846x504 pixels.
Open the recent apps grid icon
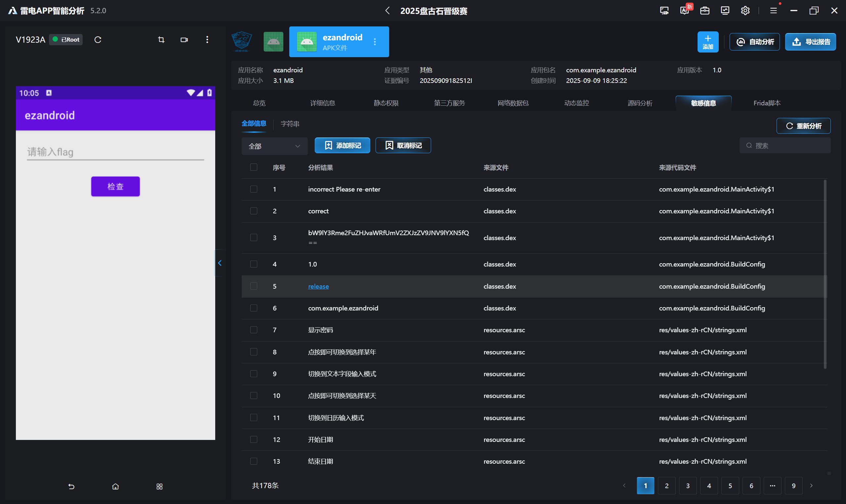159,486
